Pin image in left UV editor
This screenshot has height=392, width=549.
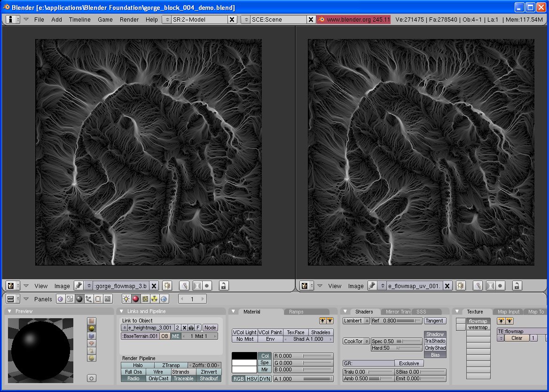coord(78,286)
